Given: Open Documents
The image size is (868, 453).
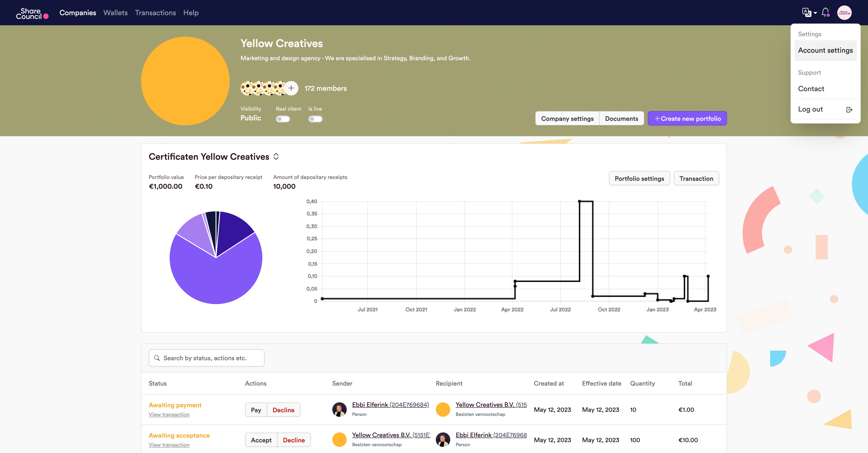Looking at the screenshot, I should click(621, 118).
